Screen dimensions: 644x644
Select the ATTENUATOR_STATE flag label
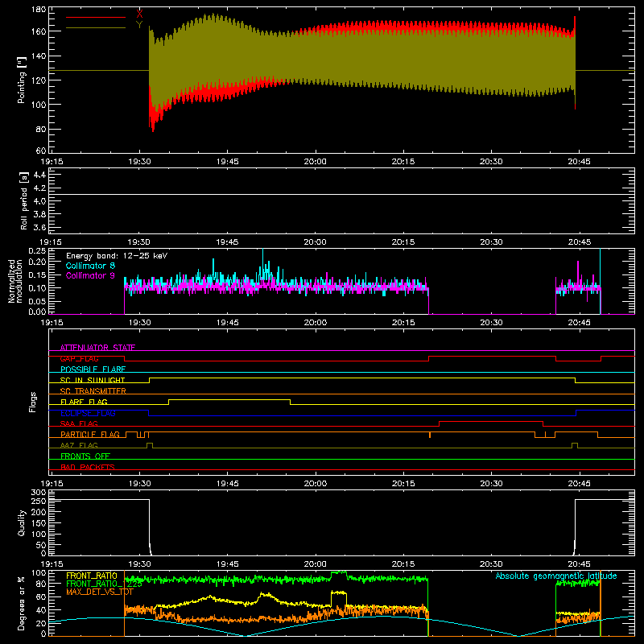point(97,348)
